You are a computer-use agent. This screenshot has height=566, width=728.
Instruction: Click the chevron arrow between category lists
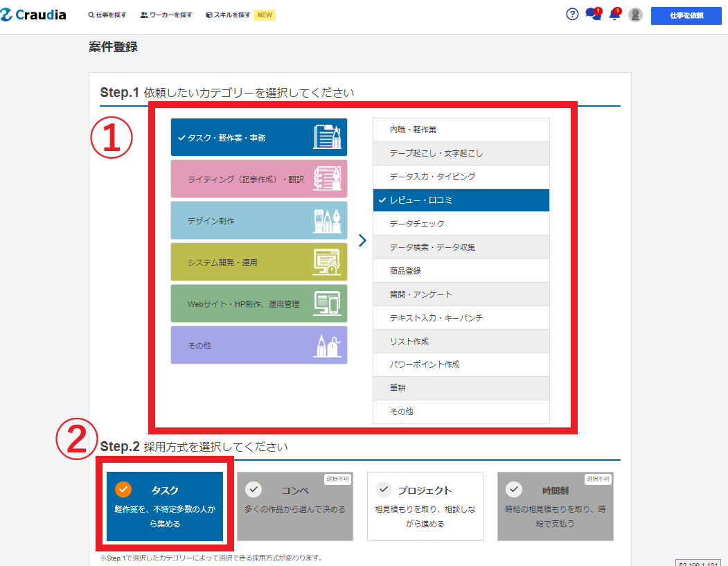(362, 240)
